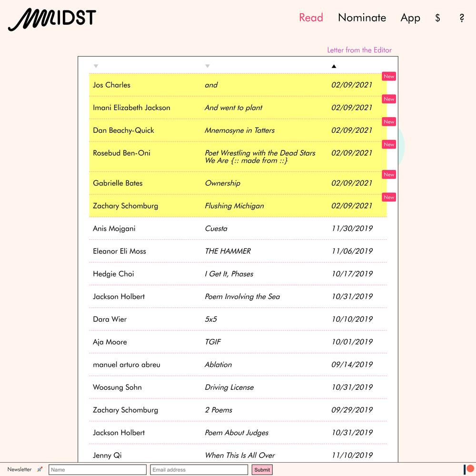Open Aja Moore poem 'TGIF'

click(213, 342)
